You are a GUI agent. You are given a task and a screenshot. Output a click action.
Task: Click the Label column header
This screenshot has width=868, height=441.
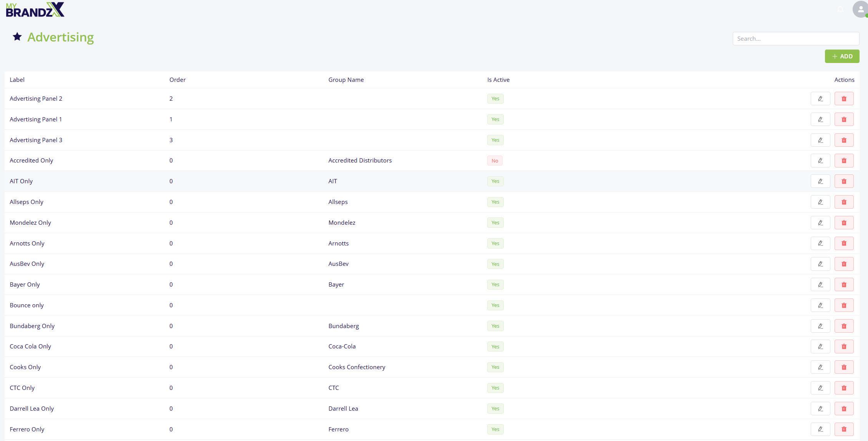coord(17,80)
